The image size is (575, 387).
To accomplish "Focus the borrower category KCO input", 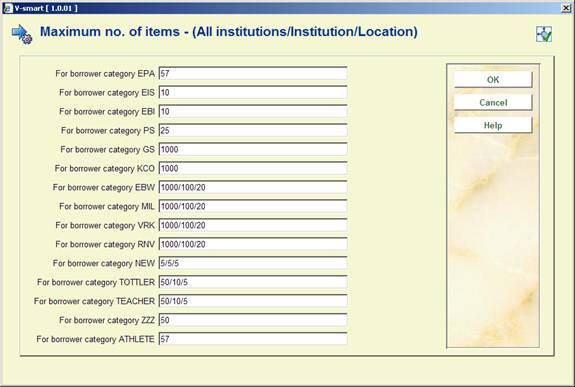I will [253, 168].
